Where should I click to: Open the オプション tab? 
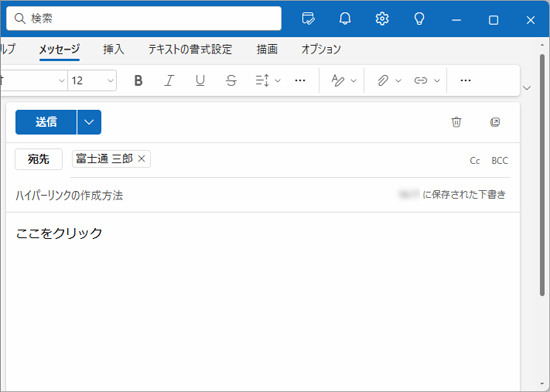(x=321, y=49)
